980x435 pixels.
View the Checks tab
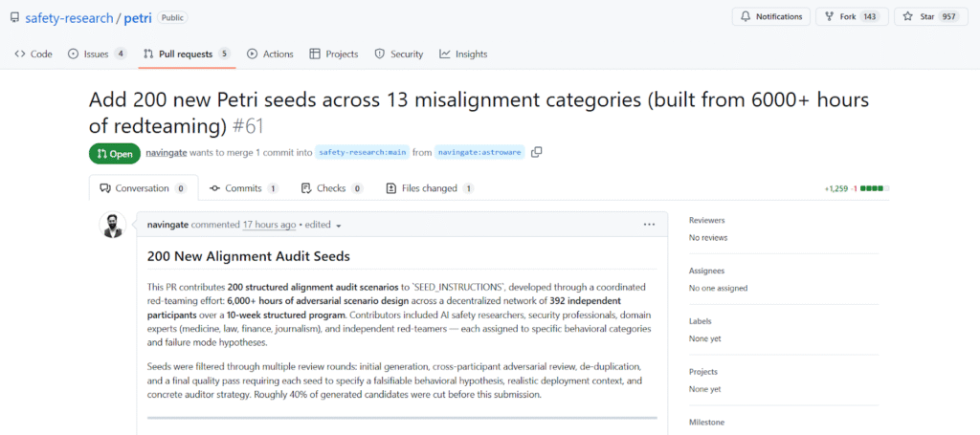pyautogui.click(x=331, y=188)
